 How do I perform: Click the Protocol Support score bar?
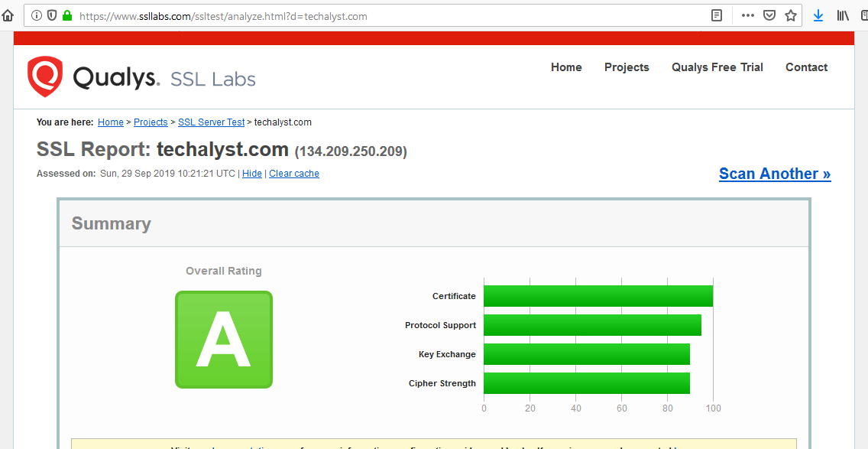592,325
